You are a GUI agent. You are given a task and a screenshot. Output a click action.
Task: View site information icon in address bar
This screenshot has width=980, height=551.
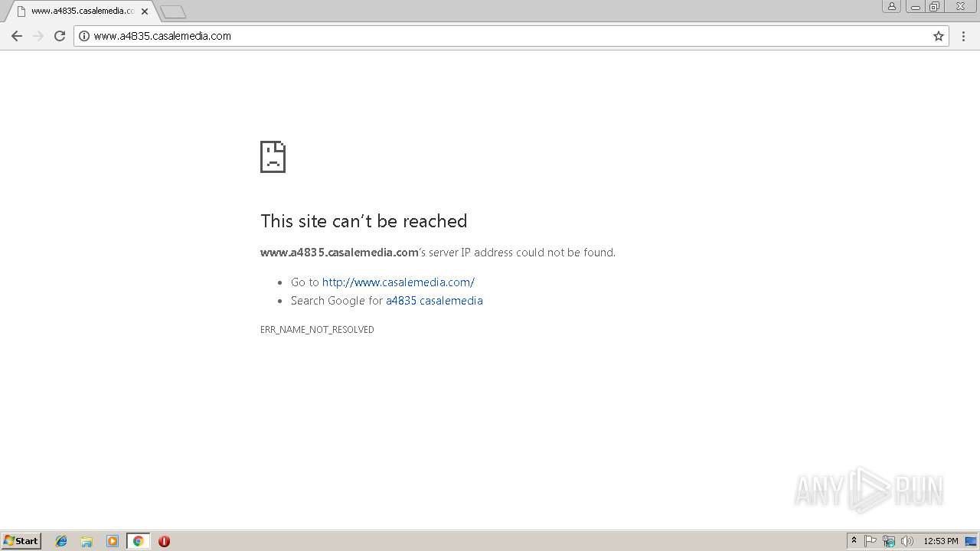(x=84, y=36)
